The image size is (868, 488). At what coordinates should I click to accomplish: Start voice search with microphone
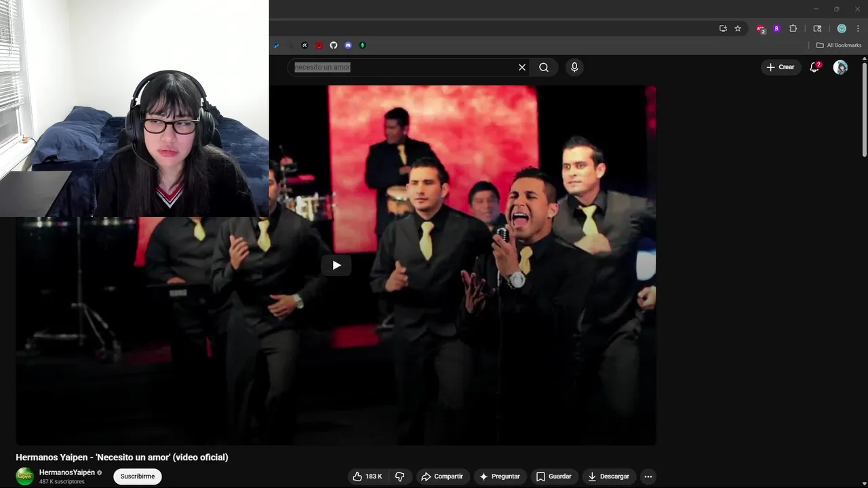coord(574,67)
